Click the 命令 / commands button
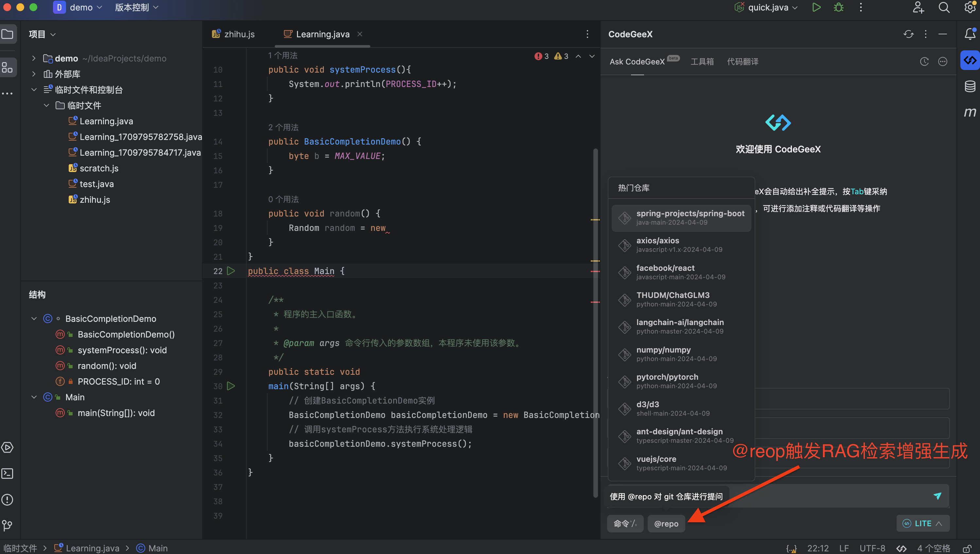 tap(625, 524)
